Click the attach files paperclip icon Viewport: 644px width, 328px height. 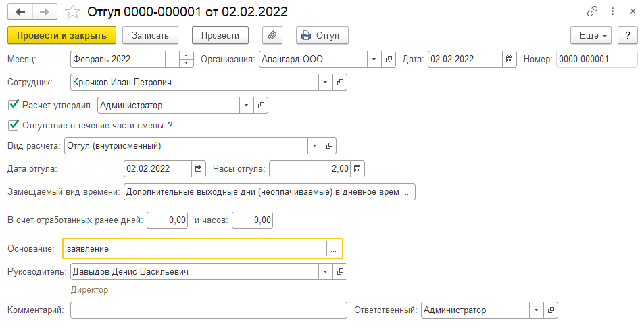pos(272,35)
